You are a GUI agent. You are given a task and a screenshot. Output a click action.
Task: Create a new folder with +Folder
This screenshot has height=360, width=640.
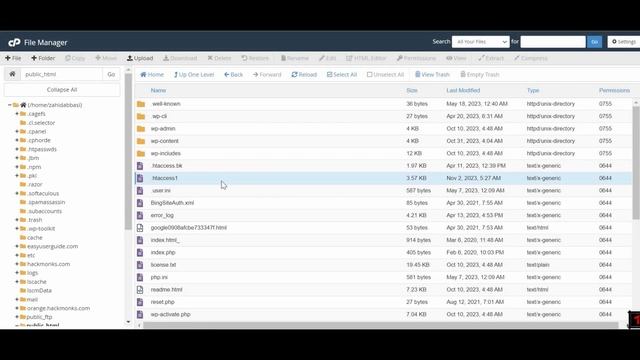pyautogui.click(x=43, y=58)
